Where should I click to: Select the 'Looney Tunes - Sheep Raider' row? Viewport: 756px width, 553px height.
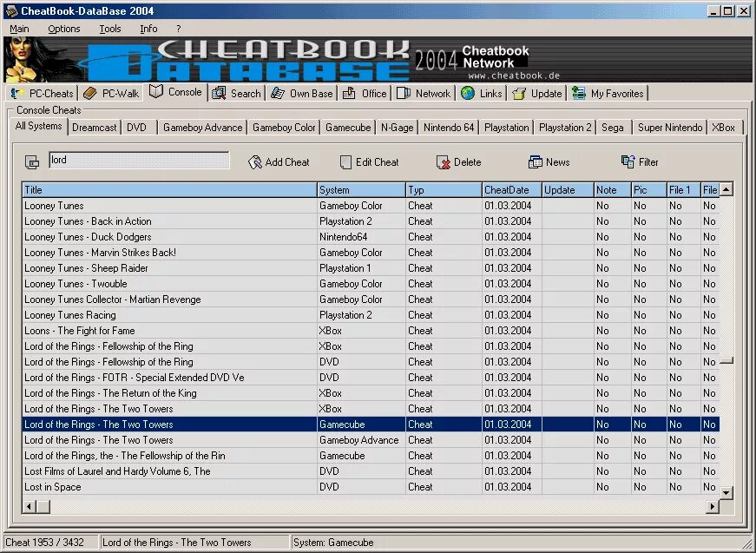[371, 268]
